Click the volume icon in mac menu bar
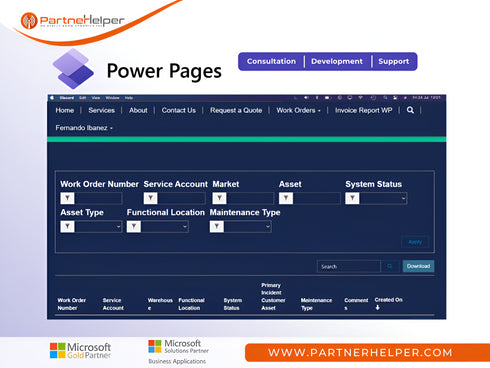This screenshot has height=368, width=490. pyautogui.click(x=306, y=98)
